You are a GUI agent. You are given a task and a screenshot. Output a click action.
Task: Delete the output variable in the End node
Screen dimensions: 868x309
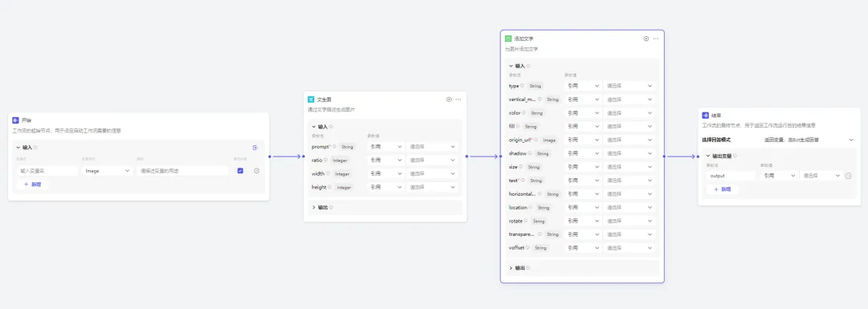coord(848,176)
